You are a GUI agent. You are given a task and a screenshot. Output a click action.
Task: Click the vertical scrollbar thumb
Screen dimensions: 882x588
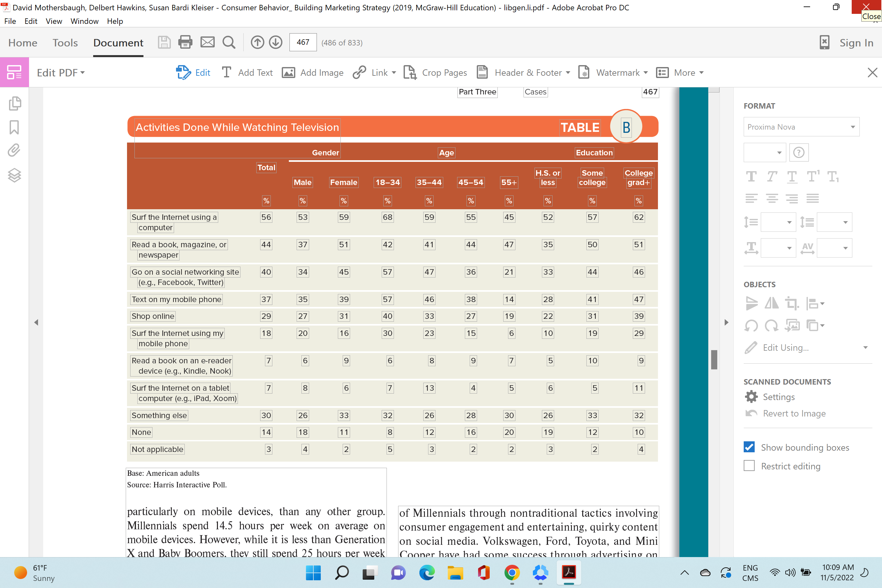[x=714, y=359]
